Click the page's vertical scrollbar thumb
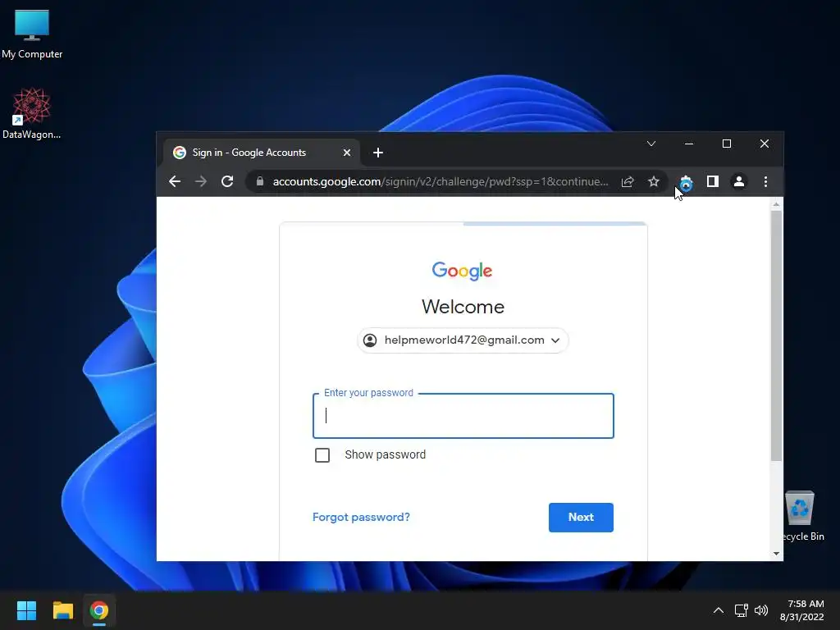840x630 pixels. tap(776, 335)
